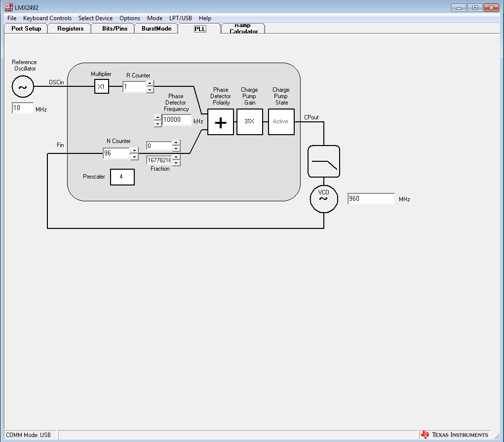This screenshot has width=504, height=442.
Task: Click the COMM Mode: USB status text
Action: coord(28,435)
